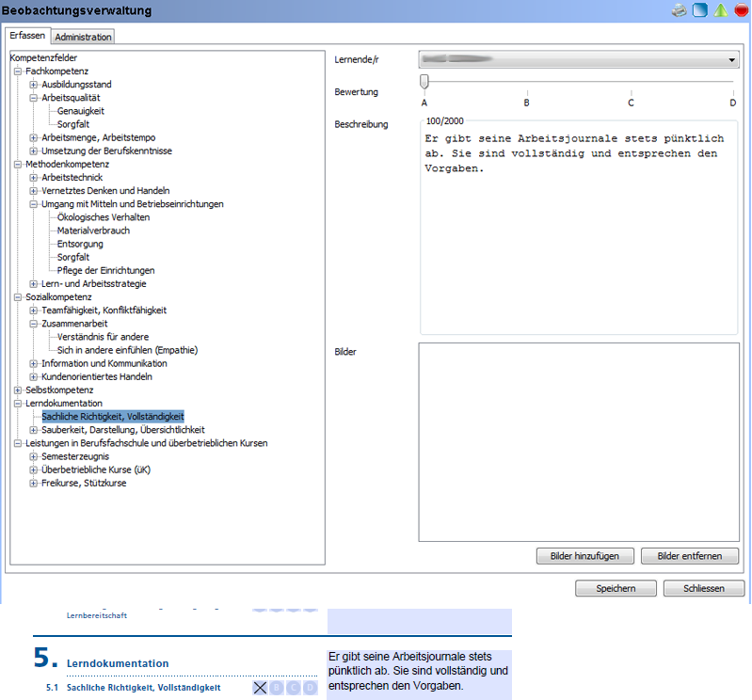Expand Lern- und Arbeitsstrategie
Image resolution: width=752 pixels, height=700 pixels.
33,284
